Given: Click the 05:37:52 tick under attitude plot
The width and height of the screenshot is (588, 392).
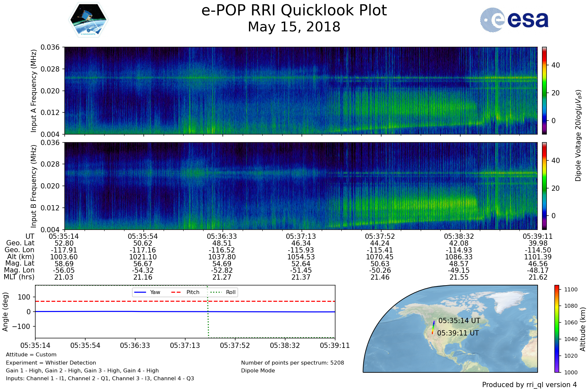Looking at the screenshot, I should (x=235, y=346).
